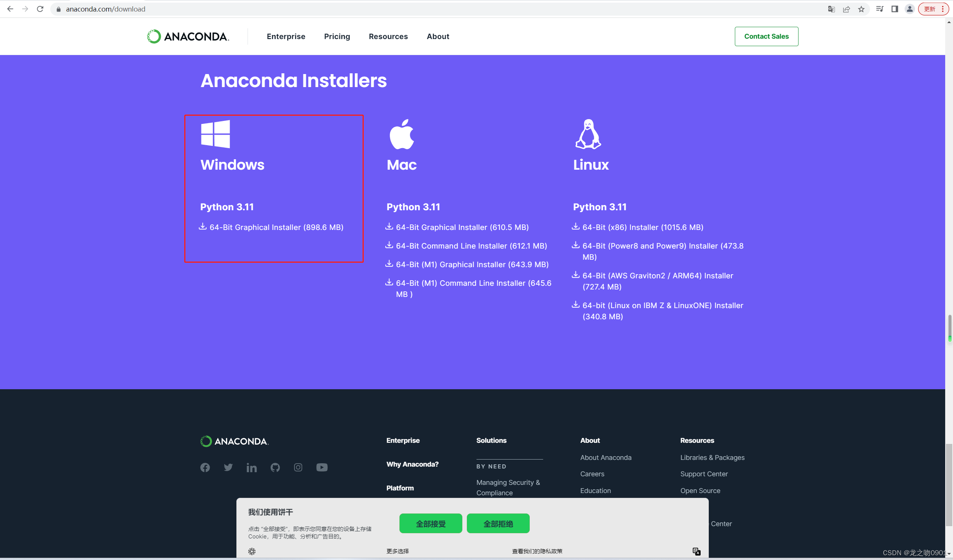Download Linux AWS Graviton2 / ARM64 Installer
Viewport: 953px width, 560px height.
pyautogui.click(x=652, y=281)
